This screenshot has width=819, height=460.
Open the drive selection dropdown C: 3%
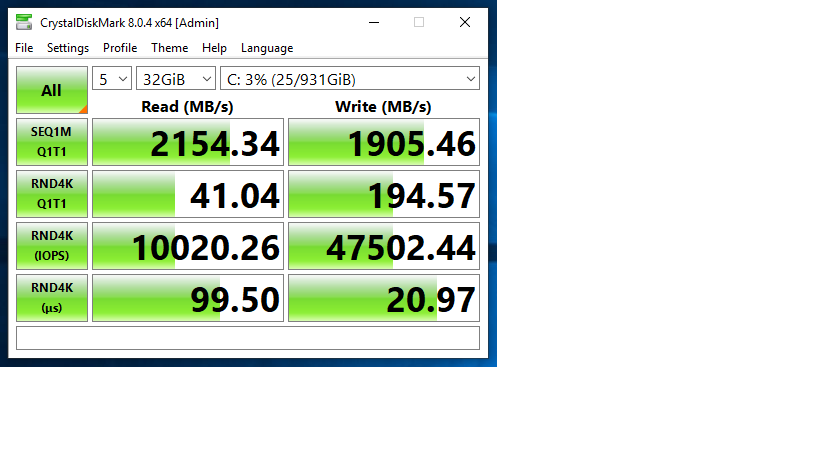click(349, 79)
